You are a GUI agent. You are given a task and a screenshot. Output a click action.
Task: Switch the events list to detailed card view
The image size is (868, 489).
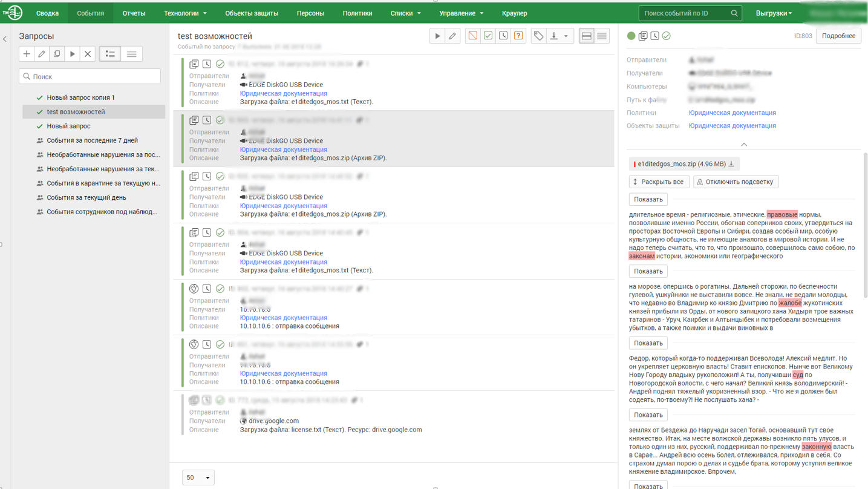coord(587,36)
